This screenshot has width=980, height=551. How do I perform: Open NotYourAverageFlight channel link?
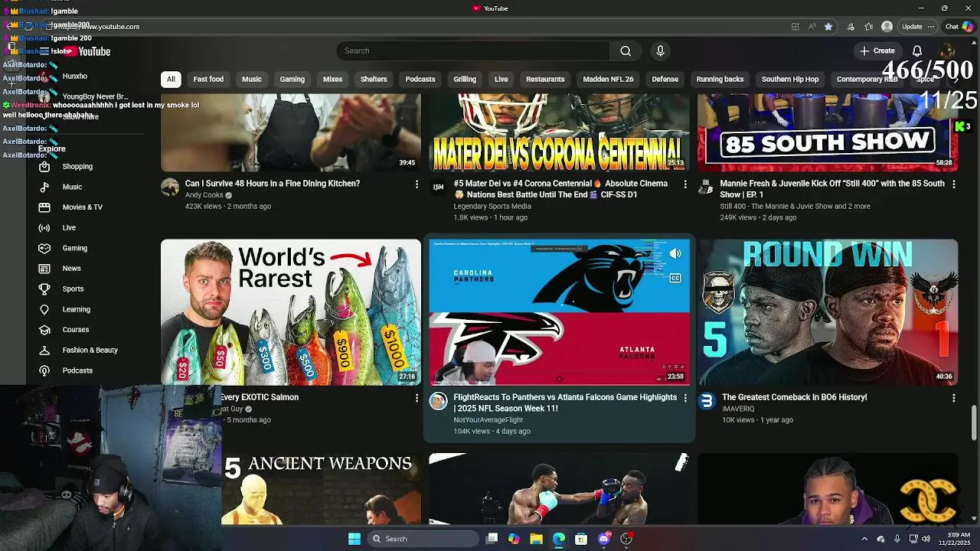point(488,420)
